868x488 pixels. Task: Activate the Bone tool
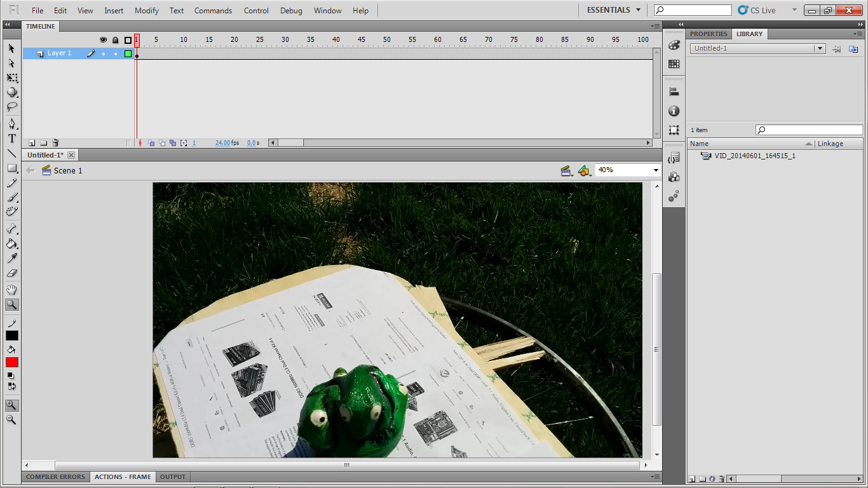click(11, 229)
